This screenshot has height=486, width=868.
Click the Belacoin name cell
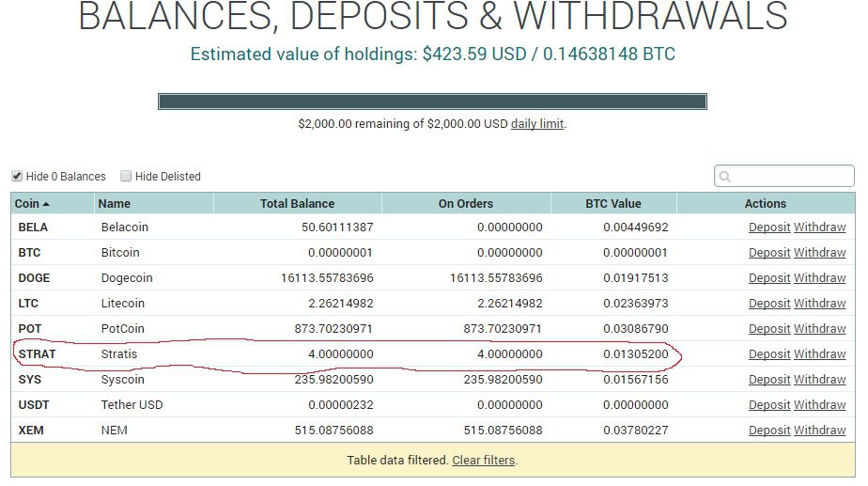point(125,227)
